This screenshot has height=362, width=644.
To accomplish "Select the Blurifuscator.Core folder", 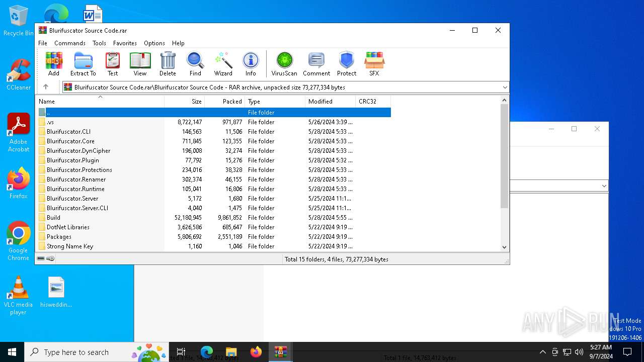I will [214, 141].
